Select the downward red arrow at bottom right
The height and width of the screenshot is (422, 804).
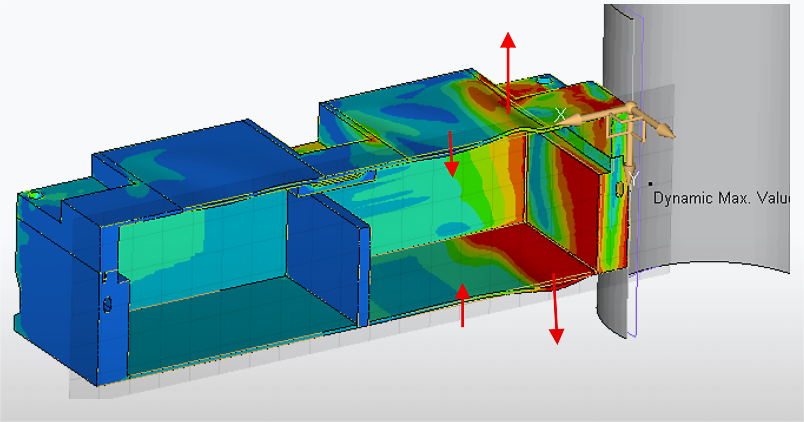coord(554,310)
